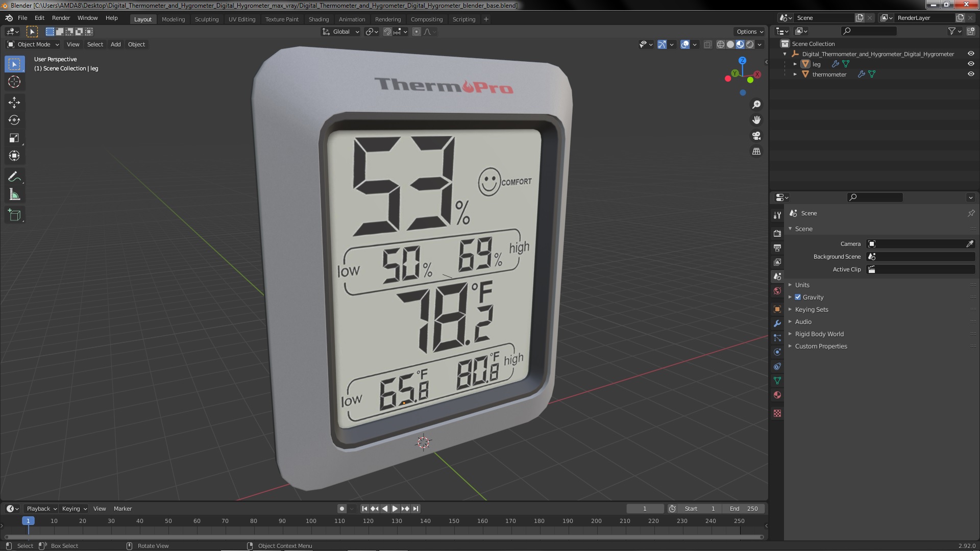980x551 pixels.
Task: Toggle visibility of leg object
Action: [x=971, y=64]
